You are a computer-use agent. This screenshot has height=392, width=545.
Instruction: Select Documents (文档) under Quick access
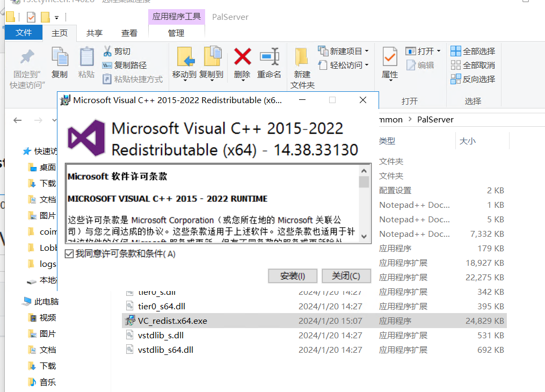pyautogui.click(x=42, y=199)
